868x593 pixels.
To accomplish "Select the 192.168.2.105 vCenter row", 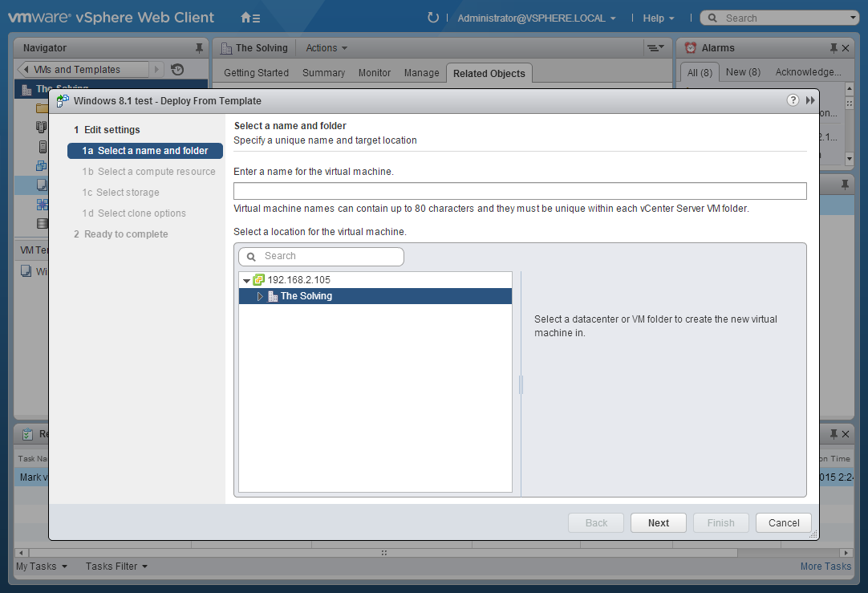I will click(x=375, y=279).
